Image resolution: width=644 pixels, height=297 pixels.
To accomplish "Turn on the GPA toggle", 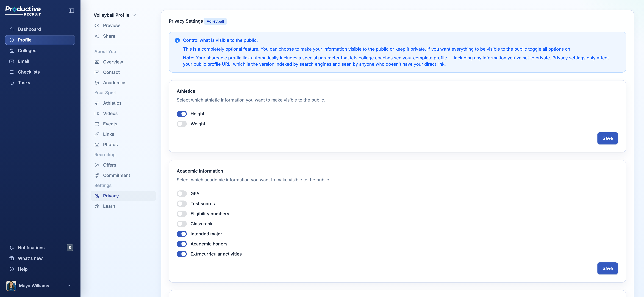I will coord(182,194).
